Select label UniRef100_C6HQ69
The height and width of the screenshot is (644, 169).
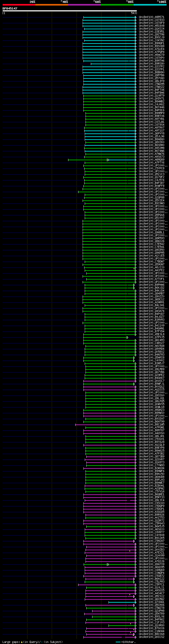coord(152,570)
